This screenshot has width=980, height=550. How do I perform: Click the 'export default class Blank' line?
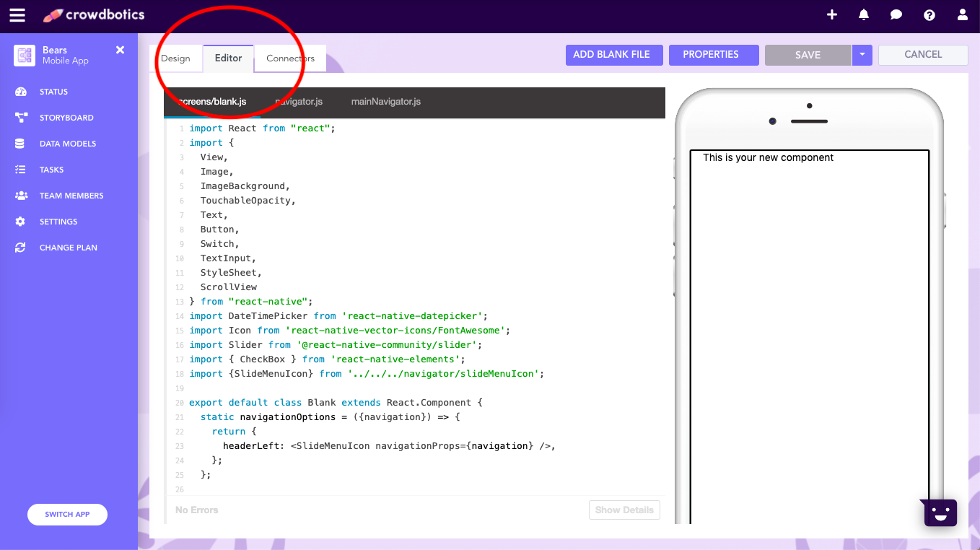(336, 403)
